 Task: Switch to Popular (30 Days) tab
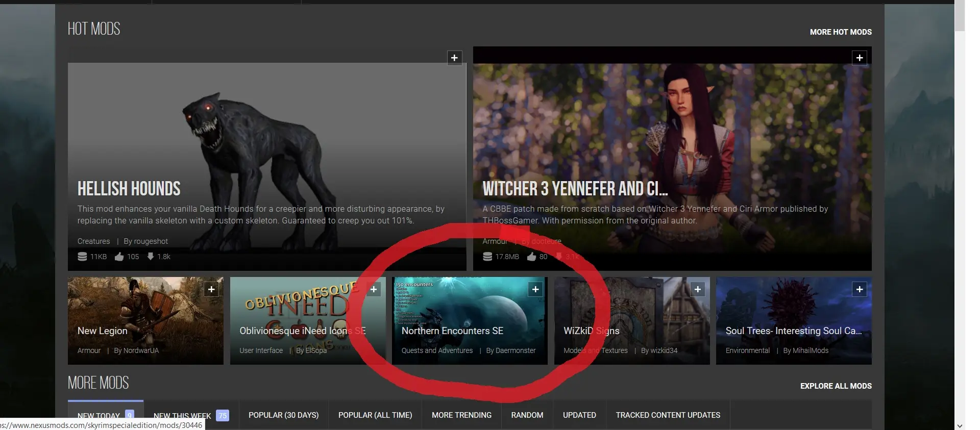(x=283, y=415)
